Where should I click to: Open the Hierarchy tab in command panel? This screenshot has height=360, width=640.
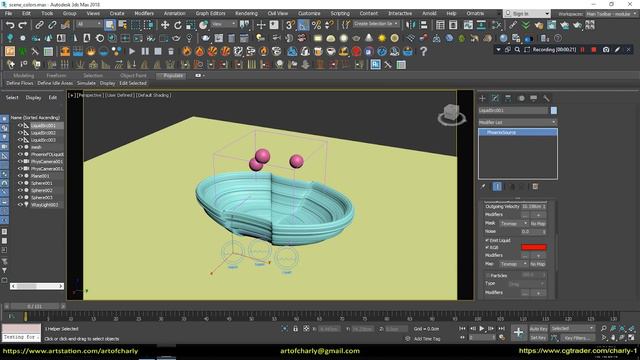point(508,98)
